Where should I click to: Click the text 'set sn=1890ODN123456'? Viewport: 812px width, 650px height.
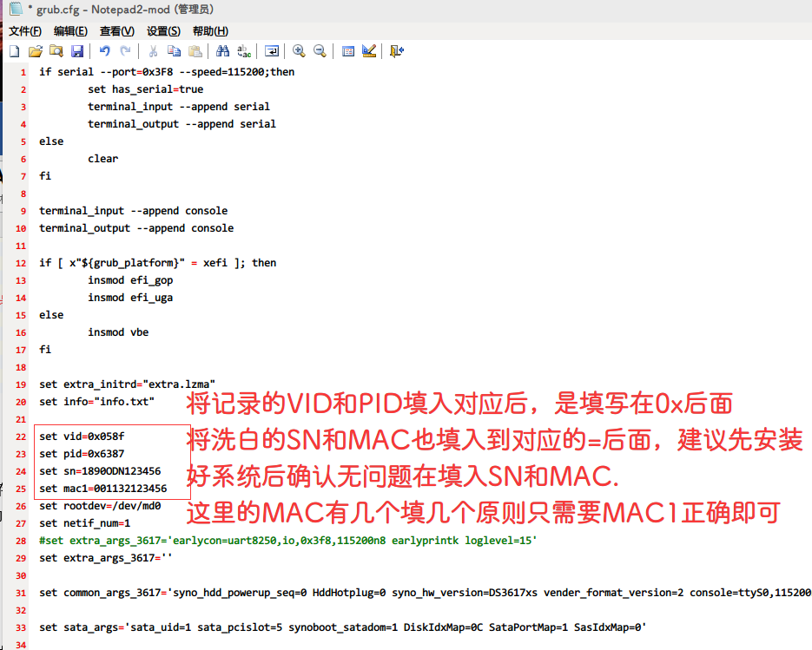(x=100, y=471)
